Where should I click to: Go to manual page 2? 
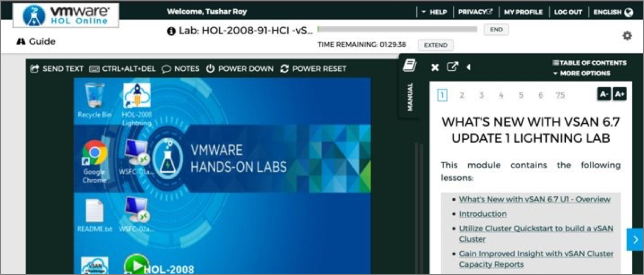(x=462, y=95)
